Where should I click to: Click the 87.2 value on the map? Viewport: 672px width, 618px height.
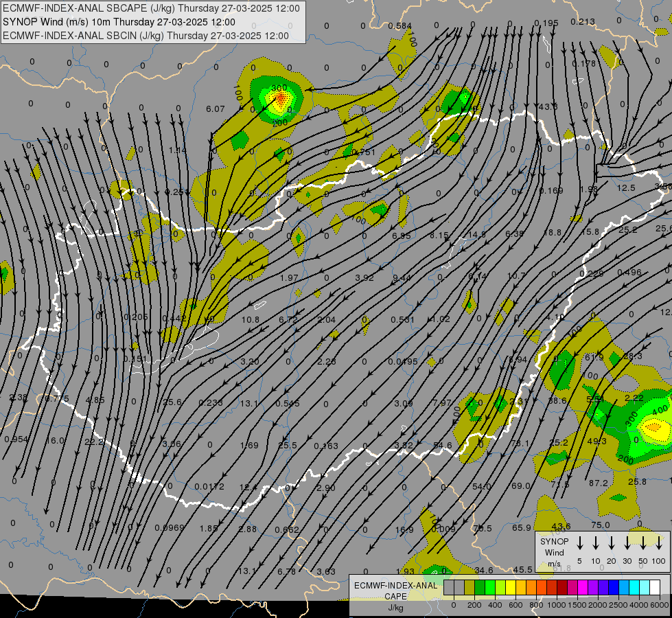599,483
